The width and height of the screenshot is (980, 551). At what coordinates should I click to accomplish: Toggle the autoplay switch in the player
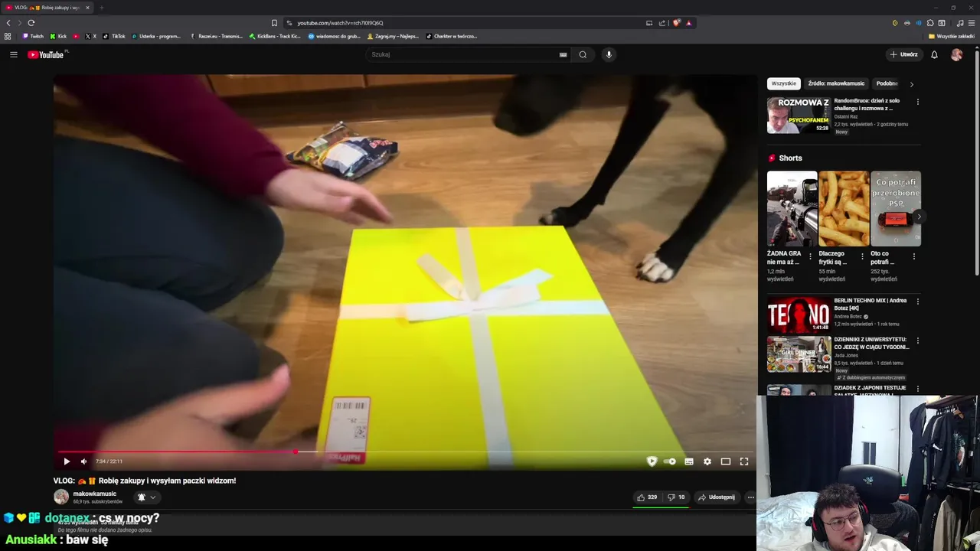670,461
